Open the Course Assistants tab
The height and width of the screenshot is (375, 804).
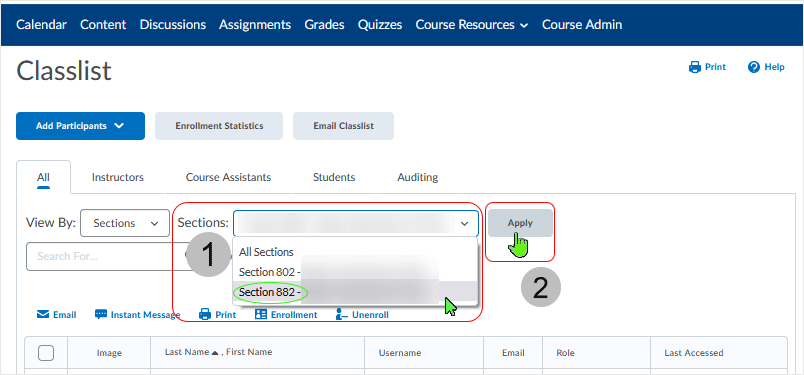(x=228, y=177)
